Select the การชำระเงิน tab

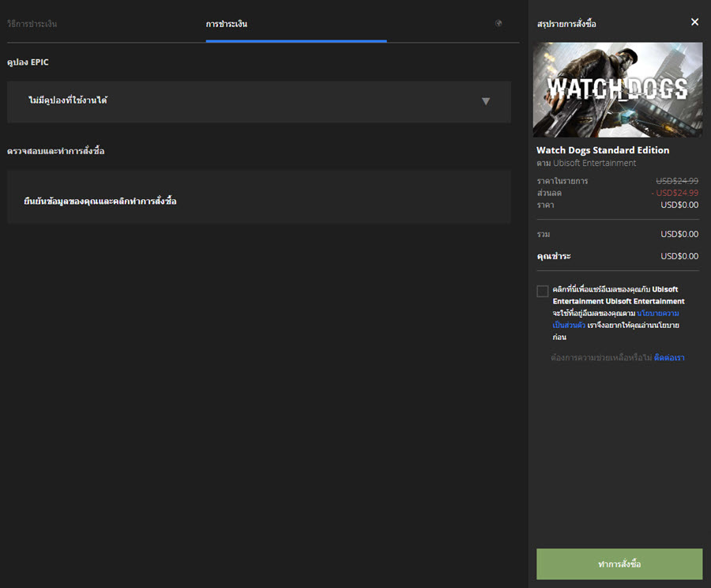click(227, 24)
